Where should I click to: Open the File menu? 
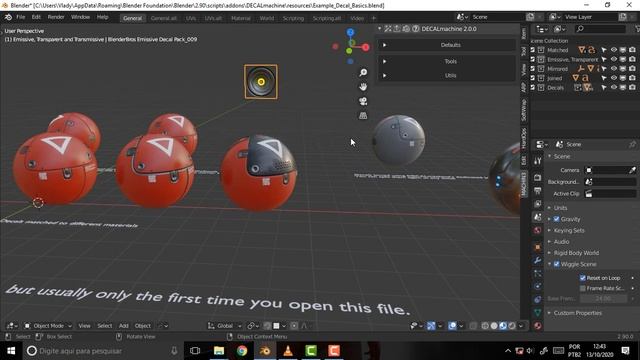(x=20, y=17)
